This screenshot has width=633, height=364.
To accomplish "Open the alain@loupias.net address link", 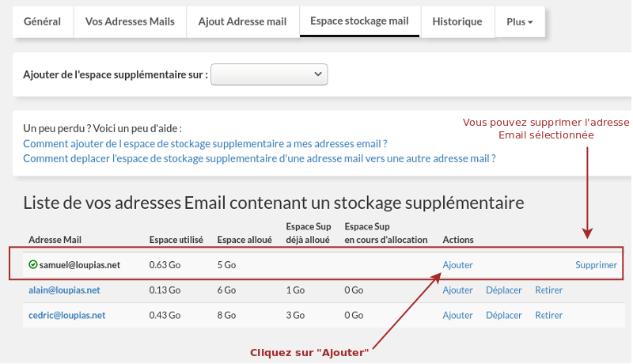I will [64, 290].
